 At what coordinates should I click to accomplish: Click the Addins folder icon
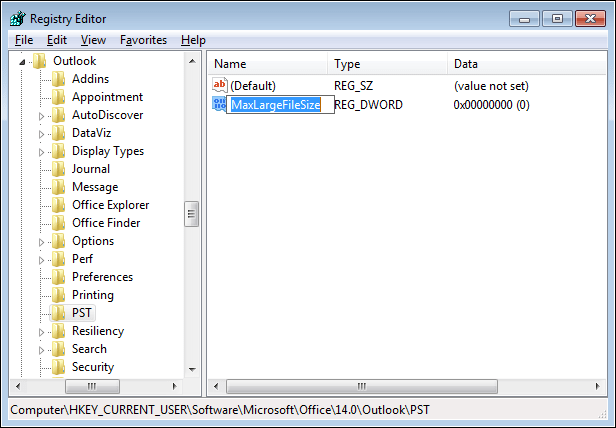[x=59, y=79]
